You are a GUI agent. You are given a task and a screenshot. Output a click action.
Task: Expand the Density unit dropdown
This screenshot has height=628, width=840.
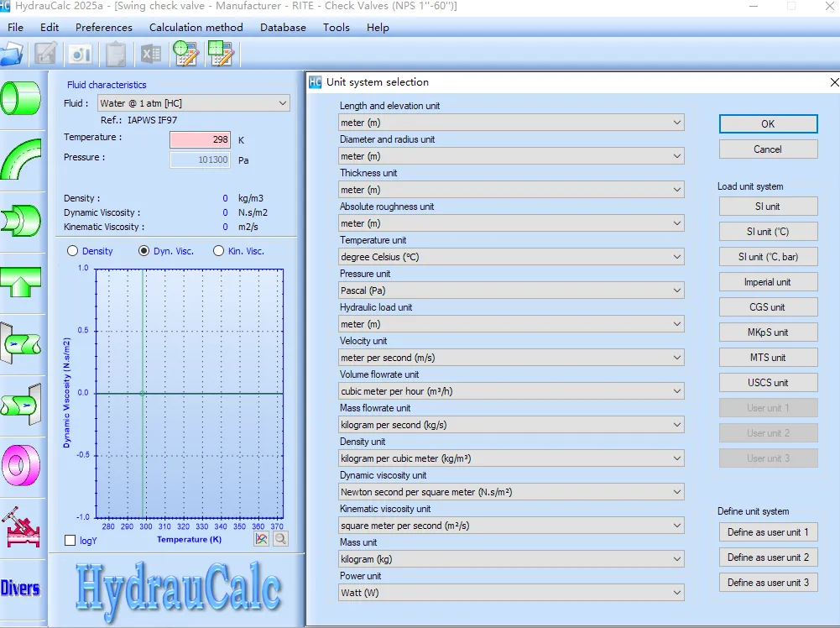coord(511,458)
